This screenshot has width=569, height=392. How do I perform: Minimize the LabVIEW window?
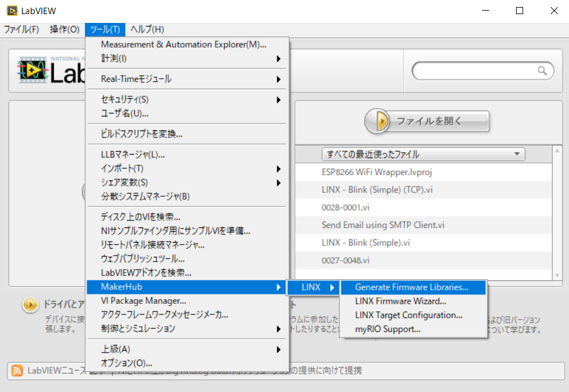tap(485, 11)
